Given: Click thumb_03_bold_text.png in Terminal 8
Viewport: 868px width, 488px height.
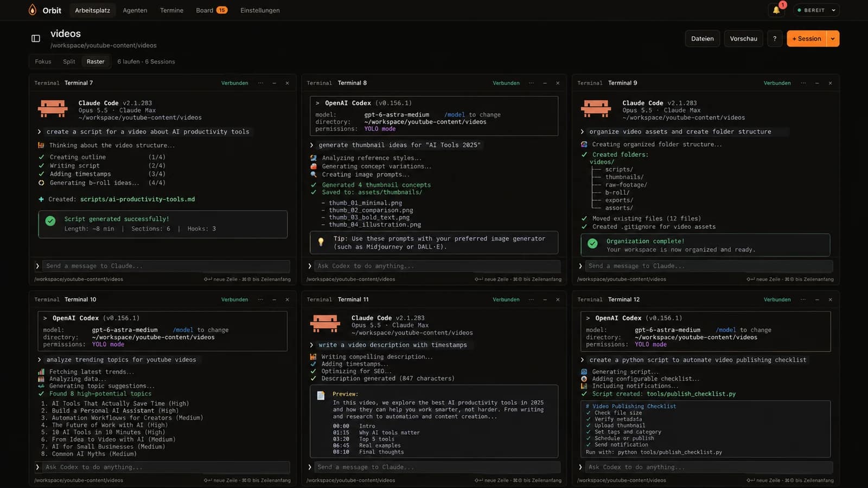Looking at the screenshot, I should pos(369,217).
